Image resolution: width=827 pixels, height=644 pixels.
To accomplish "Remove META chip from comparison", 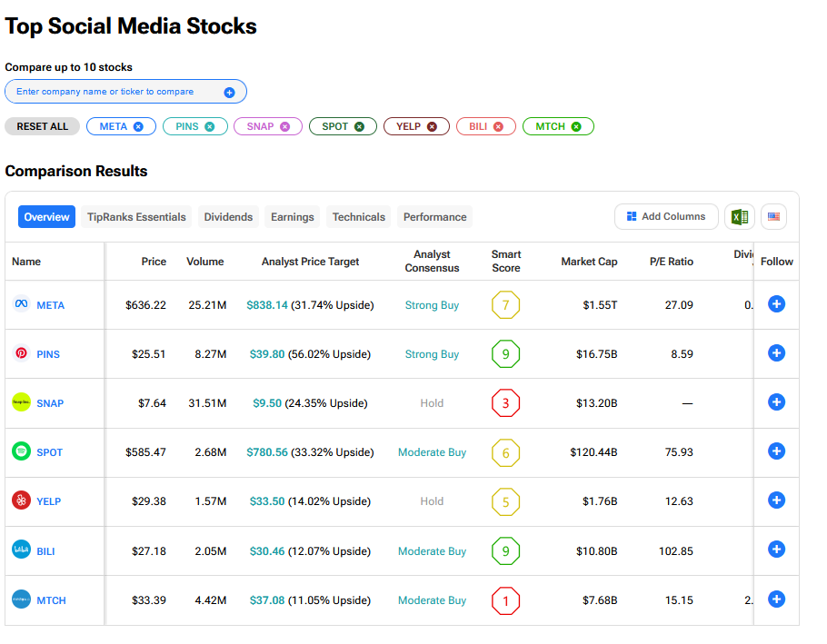I will coord(138,127).
